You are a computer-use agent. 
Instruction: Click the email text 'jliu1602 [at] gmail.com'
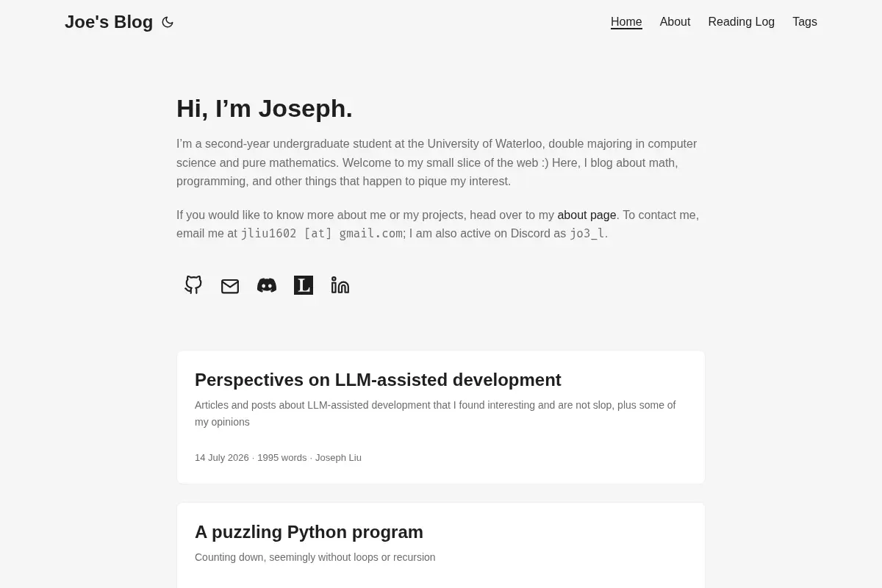322,234
